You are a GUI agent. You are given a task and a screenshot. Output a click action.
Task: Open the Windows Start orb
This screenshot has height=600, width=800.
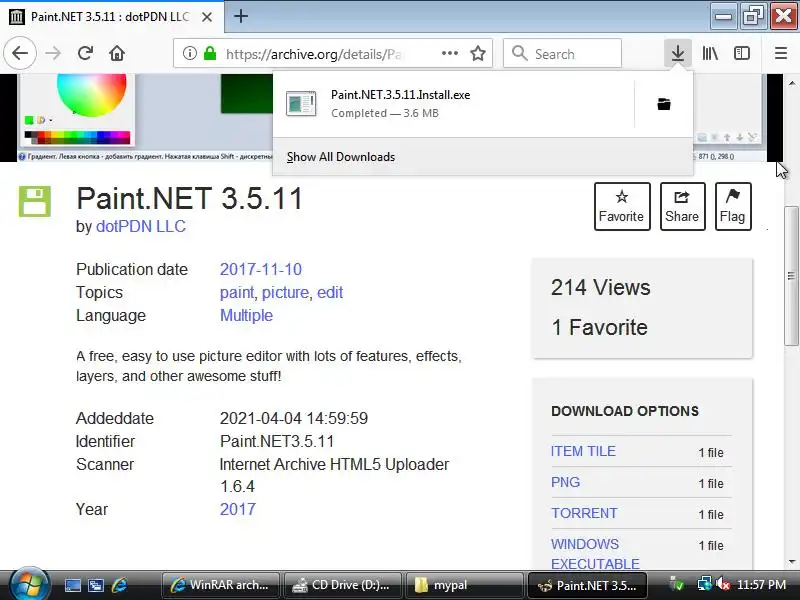tap(30, 585)
